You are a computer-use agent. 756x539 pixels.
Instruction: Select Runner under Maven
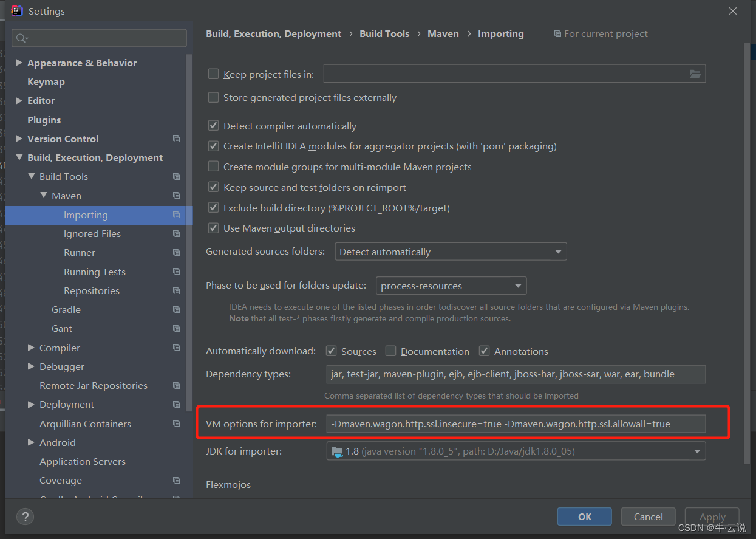coord(80,253)
